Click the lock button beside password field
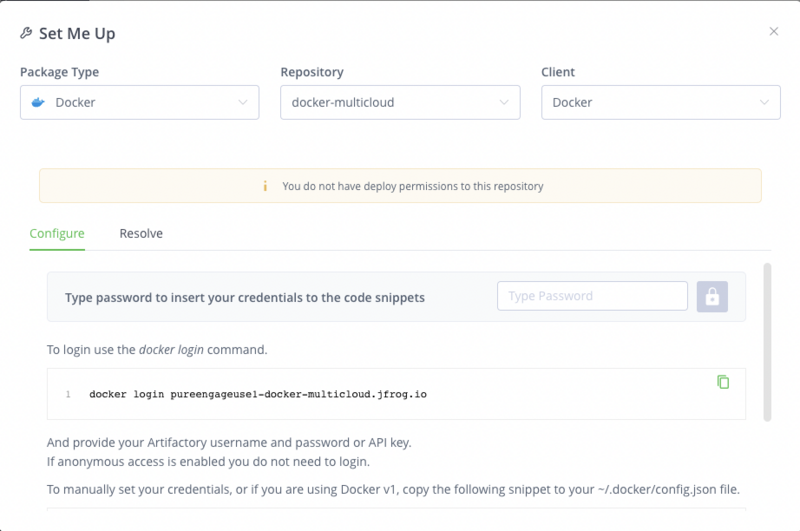Screen dimensions: 800x531 click(712, 296)
